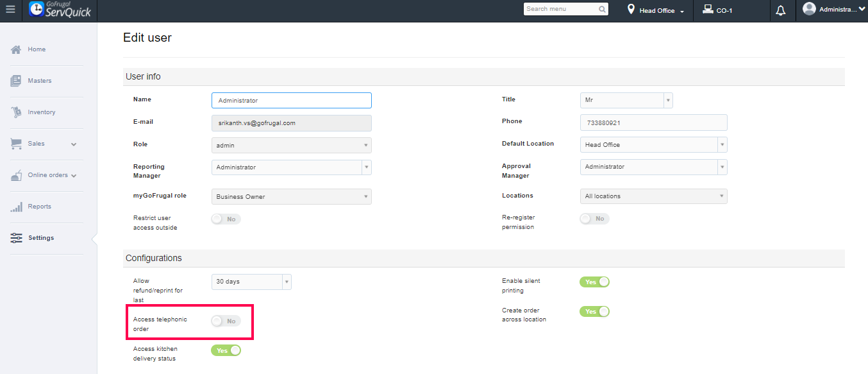
Task: Enable the Access telephonic order toggle
Action: [x=226, y=321]
